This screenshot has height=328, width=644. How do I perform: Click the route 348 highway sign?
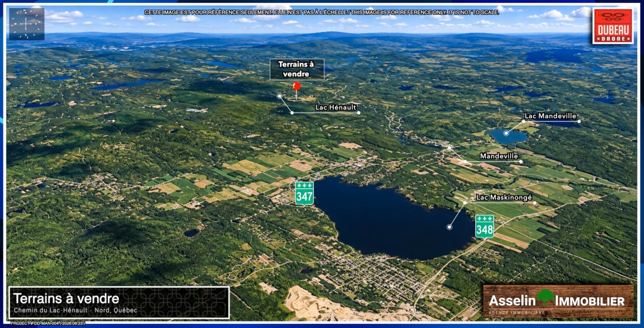coord(485,226)
